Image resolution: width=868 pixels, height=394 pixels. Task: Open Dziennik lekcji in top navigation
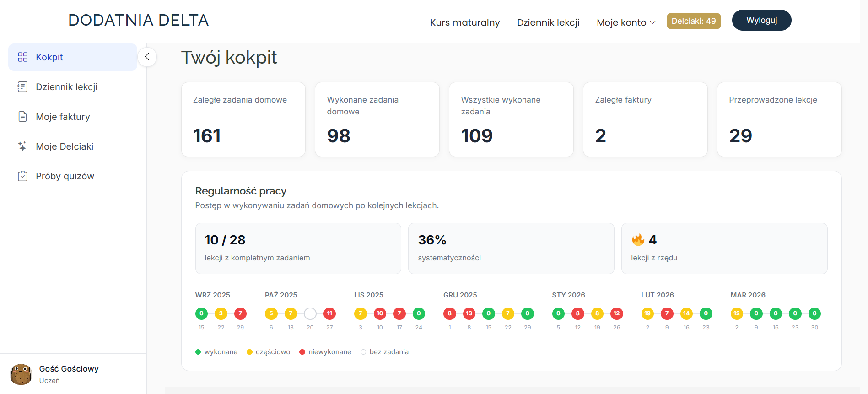point(548,22)
